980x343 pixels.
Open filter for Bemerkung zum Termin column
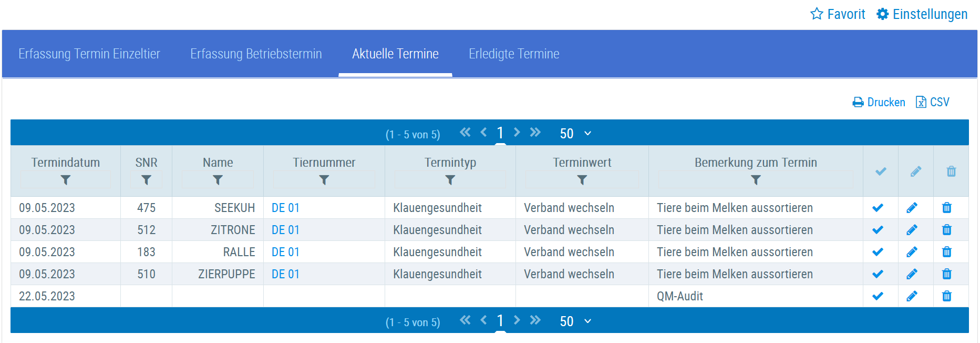755,180
